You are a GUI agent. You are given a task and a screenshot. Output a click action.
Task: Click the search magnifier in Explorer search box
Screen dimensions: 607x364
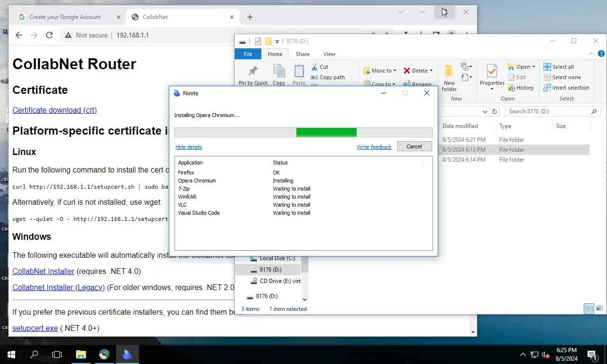pos(594,111)
